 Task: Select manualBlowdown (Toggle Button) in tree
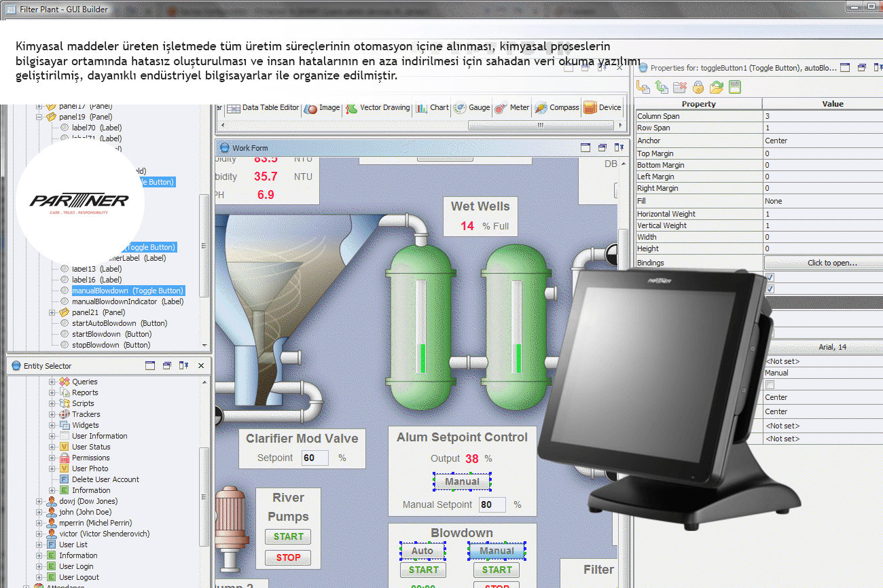pyautogui.click(x=127, y=291)
